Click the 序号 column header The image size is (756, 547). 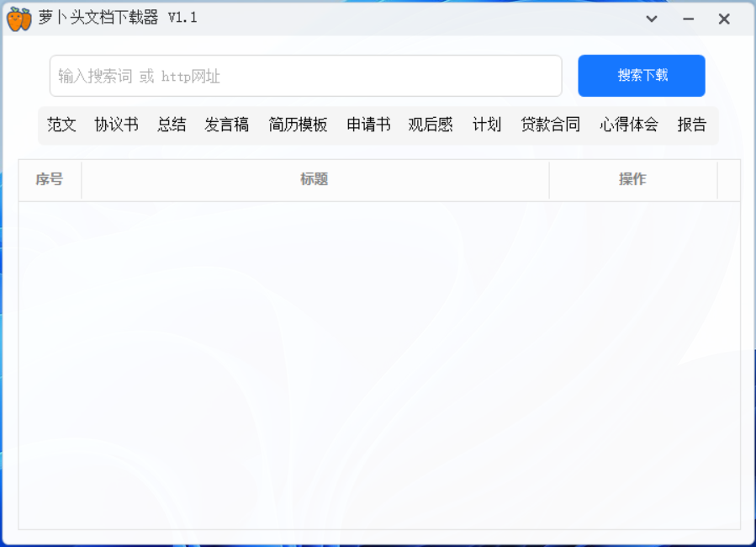(x=50, y=179)
